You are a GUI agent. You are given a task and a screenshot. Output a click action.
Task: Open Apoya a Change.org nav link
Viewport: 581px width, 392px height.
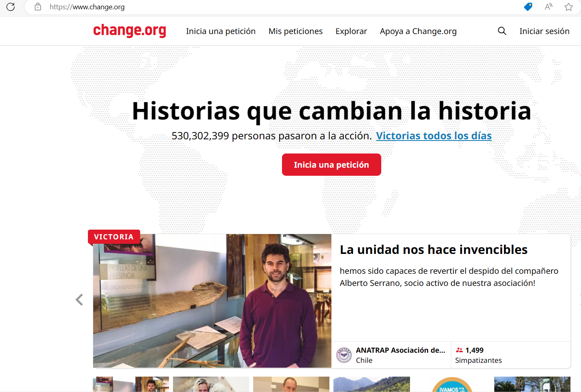[x=418, y=31]
